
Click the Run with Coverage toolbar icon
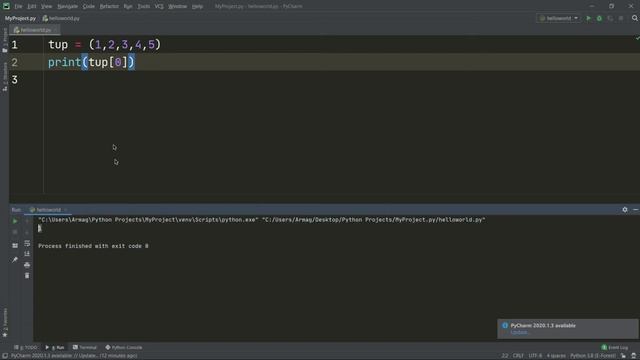pos(610,18)
